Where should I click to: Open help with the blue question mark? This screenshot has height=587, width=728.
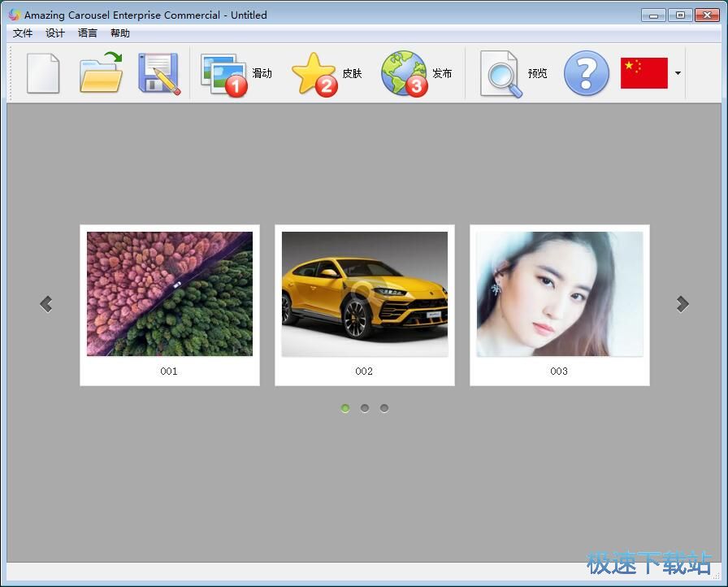click(x=586, y=73)
